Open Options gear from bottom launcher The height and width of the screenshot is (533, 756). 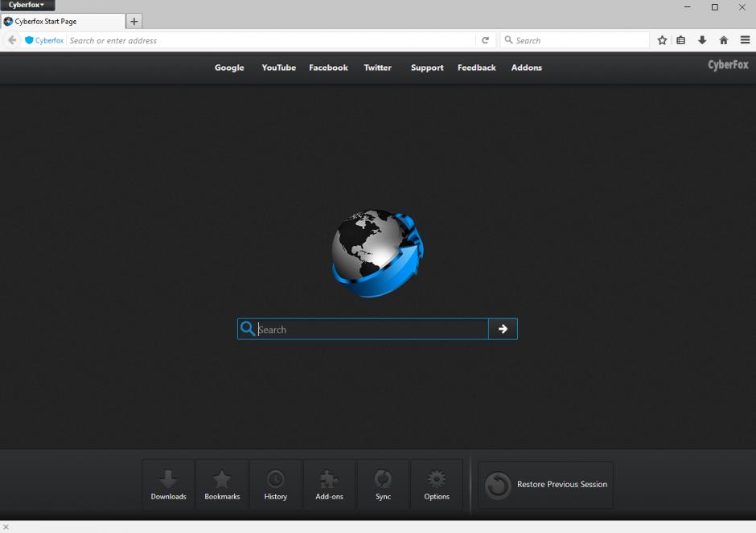coord(437,484)
